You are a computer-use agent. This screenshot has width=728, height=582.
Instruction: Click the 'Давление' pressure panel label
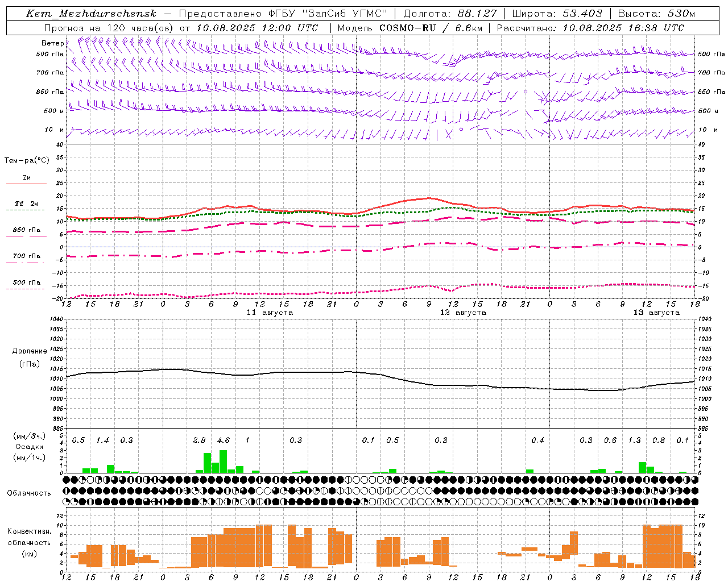(30, 351)
